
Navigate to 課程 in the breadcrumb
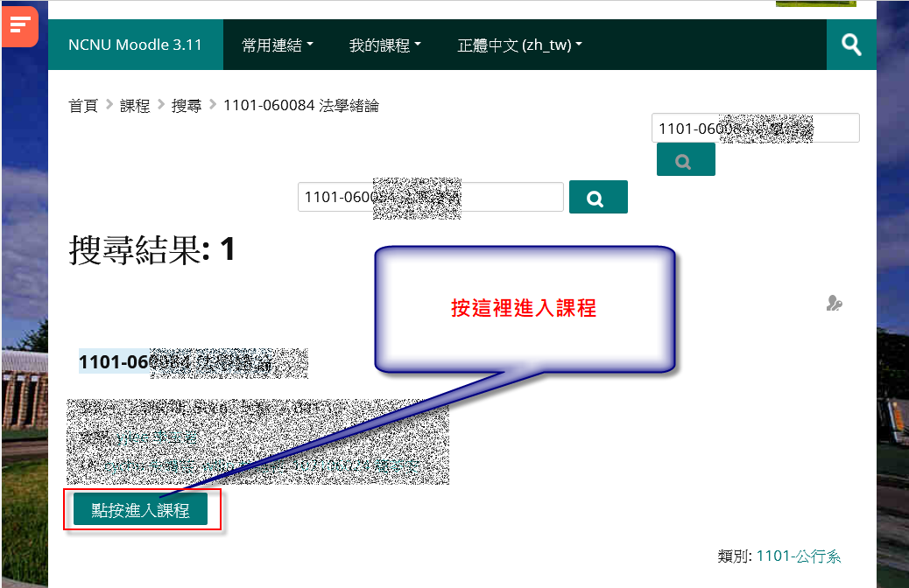135,106
